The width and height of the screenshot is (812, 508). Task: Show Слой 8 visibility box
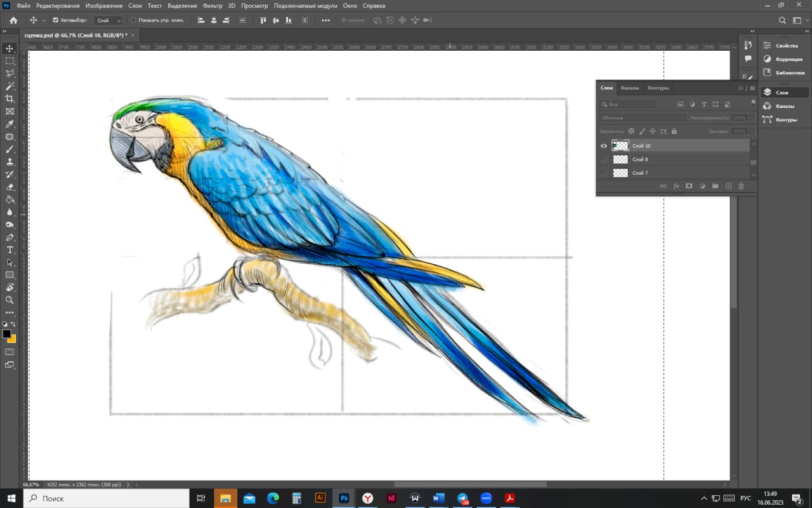pyautogui.click(x=604, y=159)
